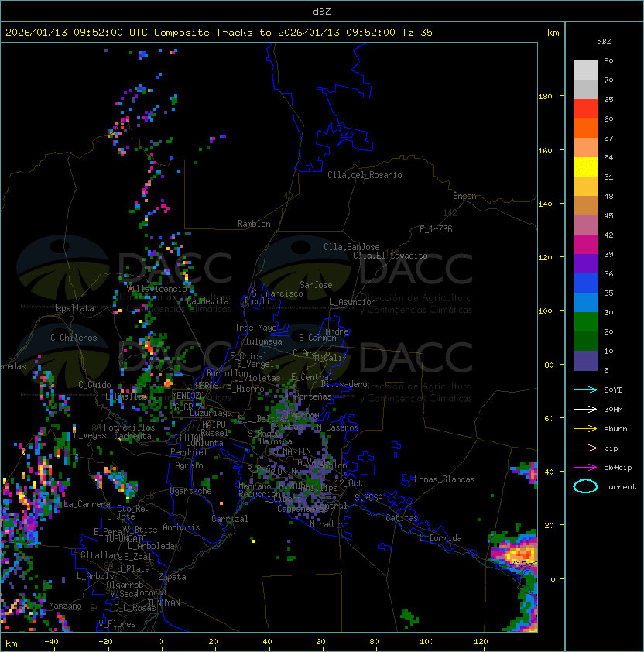Screen dimensions: 644x652
Task: Click the L_Asuncion label
Action: point(352,302)
